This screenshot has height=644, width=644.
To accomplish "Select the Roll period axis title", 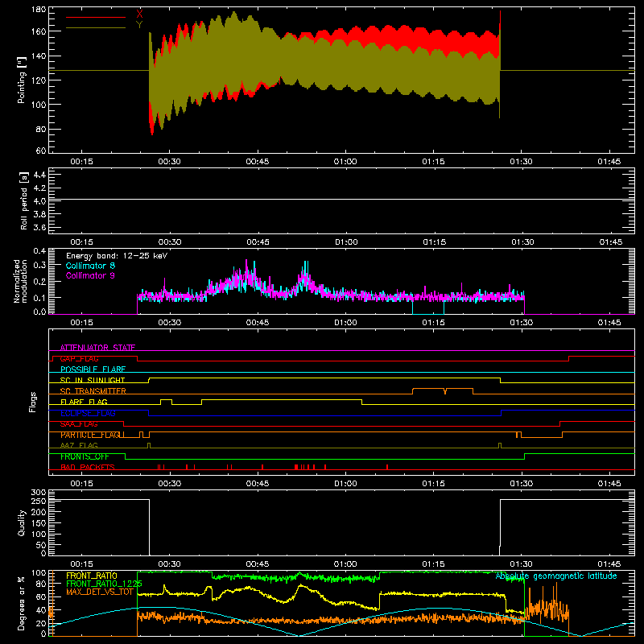I will (x=23, y=200).
